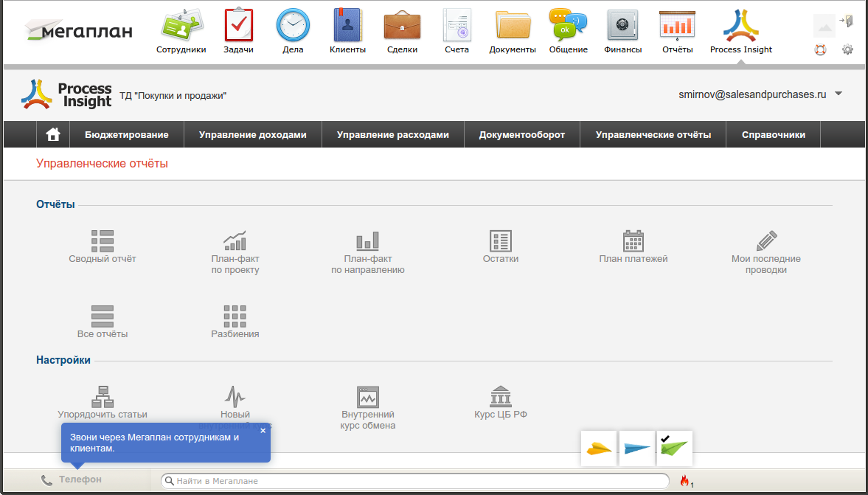This screenshot has width=868, height=495.
Task: Open the Финансы safe icon
Action: point(622,26)
